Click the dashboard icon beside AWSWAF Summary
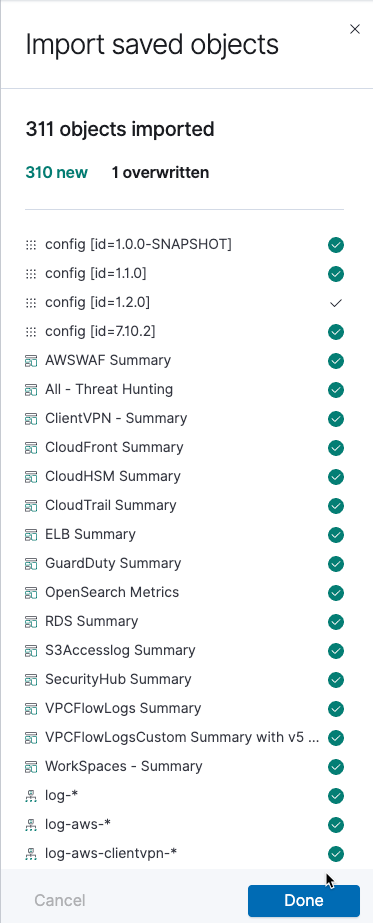The height and width of the screenshot is (923, 373). 31,361
